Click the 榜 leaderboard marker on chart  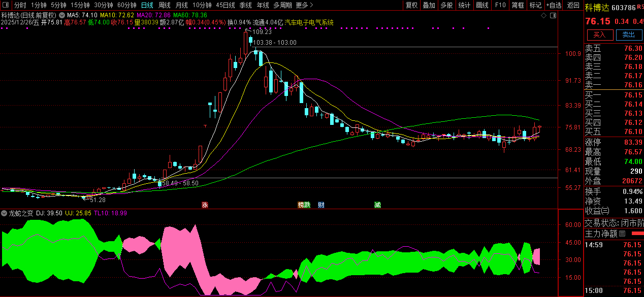(301, 205)
